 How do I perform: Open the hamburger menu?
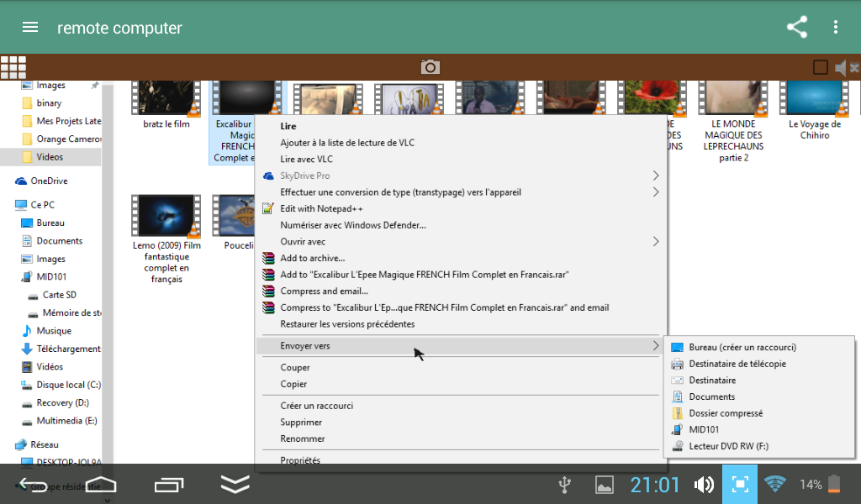pos(30,27)
